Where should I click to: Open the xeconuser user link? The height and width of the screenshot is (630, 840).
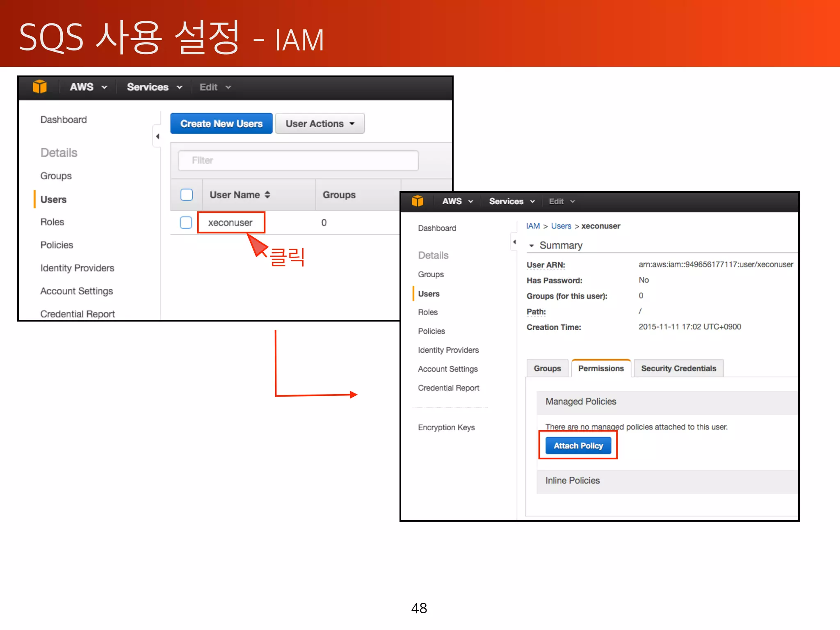click(x=230, y=222)
